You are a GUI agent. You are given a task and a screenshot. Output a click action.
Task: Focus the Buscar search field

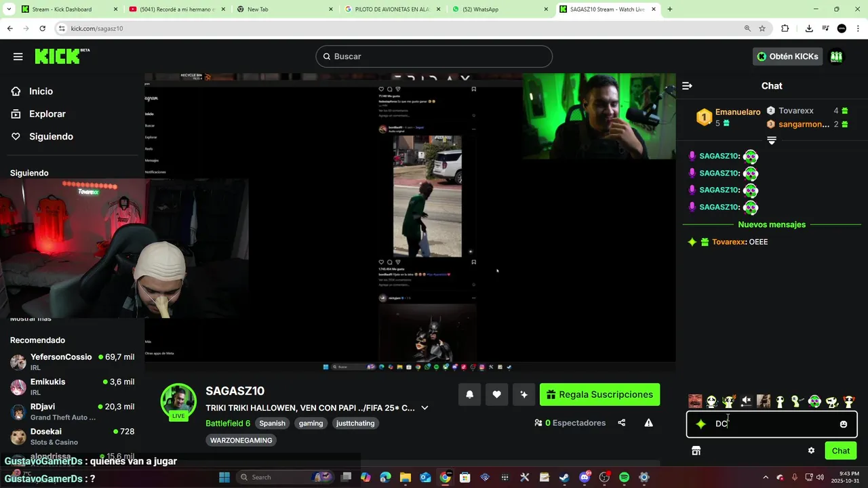(434, 56)
